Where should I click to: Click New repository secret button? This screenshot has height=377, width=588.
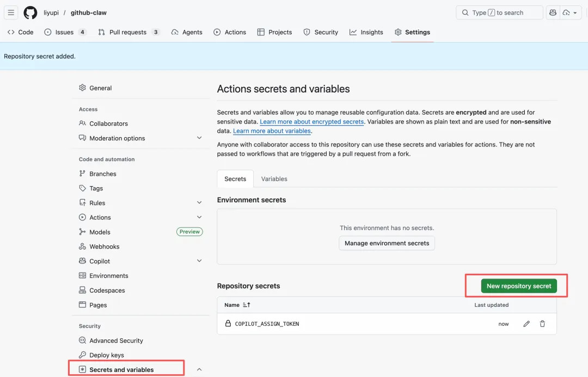tap(519, 286)
